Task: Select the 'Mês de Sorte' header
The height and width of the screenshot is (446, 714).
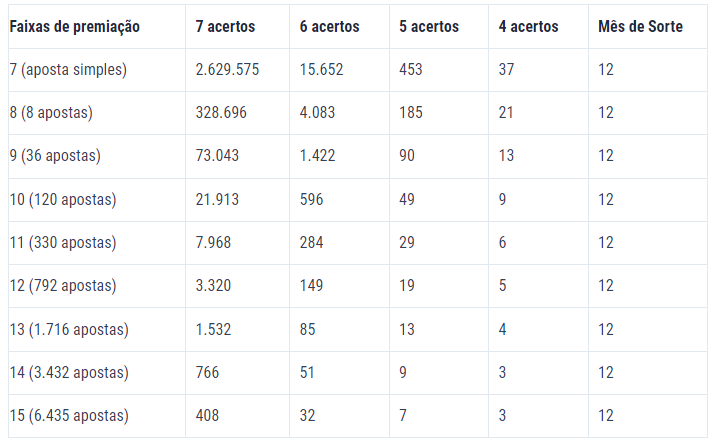Action: pos(640,26)
